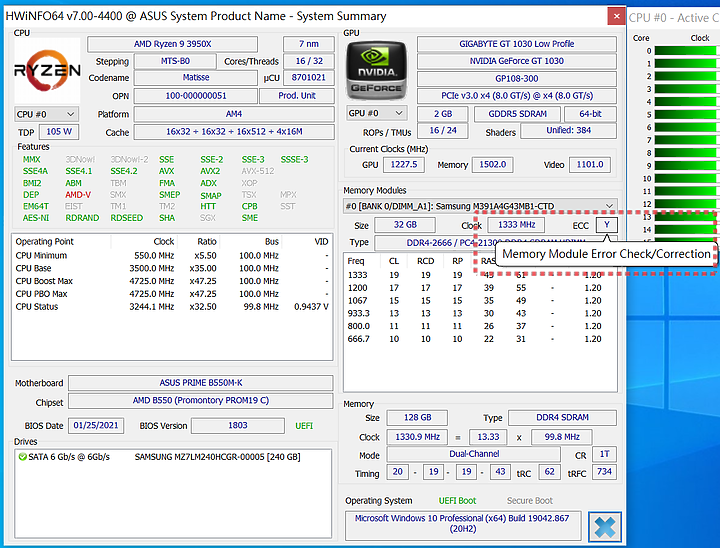Screen dimensions: 720x548
Task: Click the MTS-B0 stepping value
Action: [175, 61]
